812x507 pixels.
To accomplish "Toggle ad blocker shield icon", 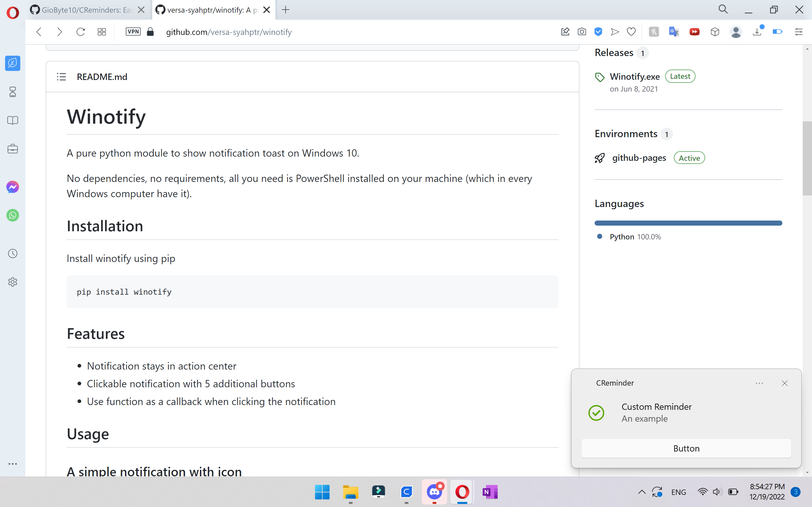I will point(598,32).
